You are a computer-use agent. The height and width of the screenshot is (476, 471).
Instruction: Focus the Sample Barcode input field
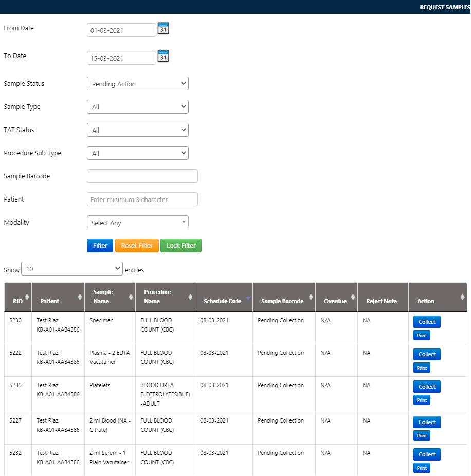[x=142, y=176]
